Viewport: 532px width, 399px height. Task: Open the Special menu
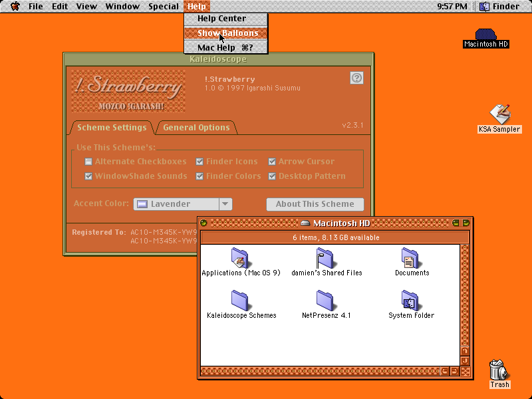point(164,6)
